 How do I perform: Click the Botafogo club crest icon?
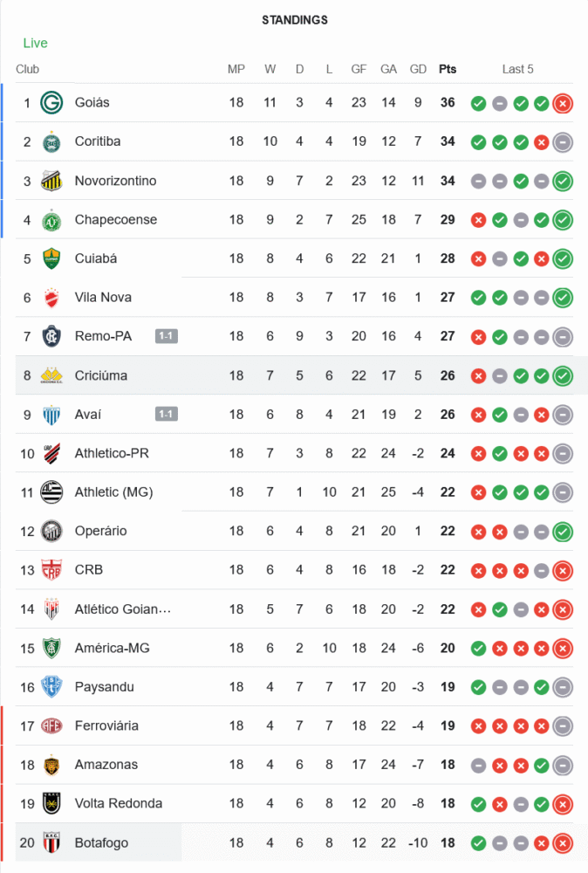[x=51, y=842]
